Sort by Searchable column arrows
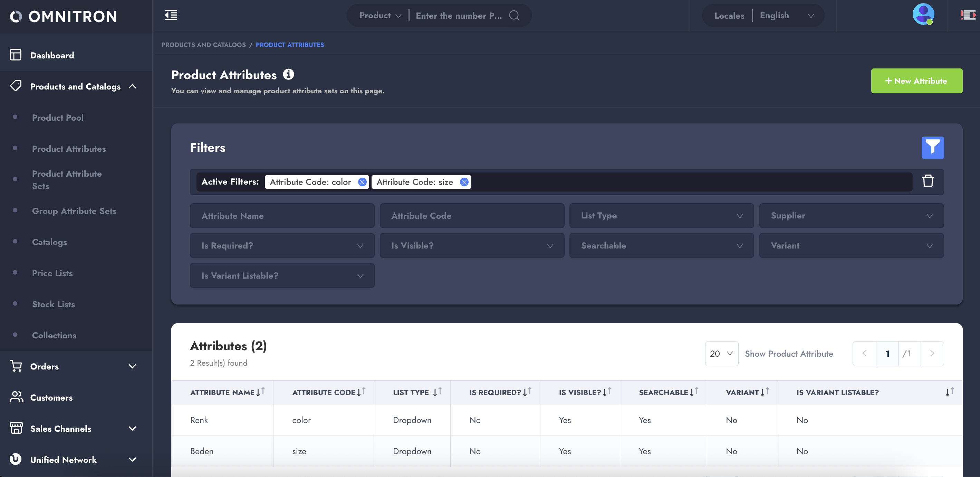980x477 pixels. (x=694, y=392)
